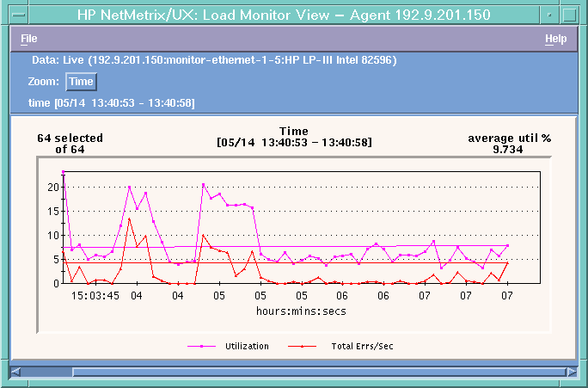Click the first utilization peak data point

[64, 172]
